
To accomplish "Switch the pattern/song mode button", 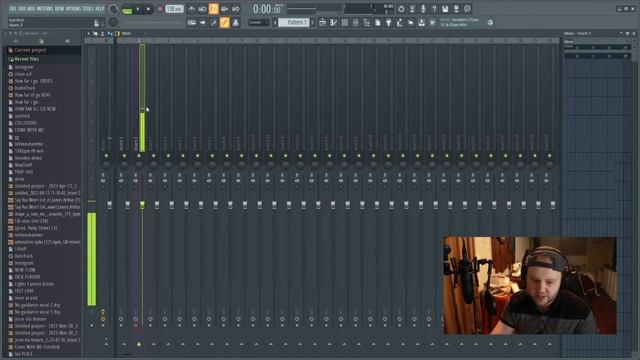I will click(127, 10).
